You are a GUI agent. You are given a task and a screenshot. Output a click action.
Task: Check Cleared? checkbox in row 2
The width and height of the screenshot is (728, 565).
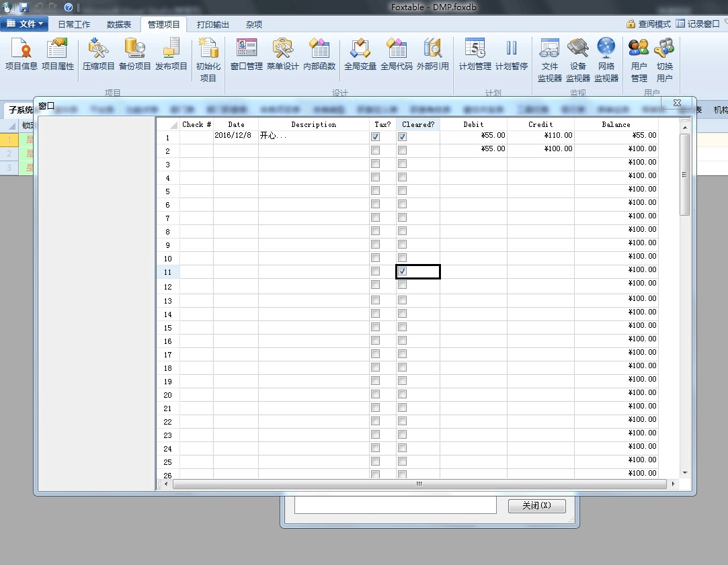coord(402,150)
